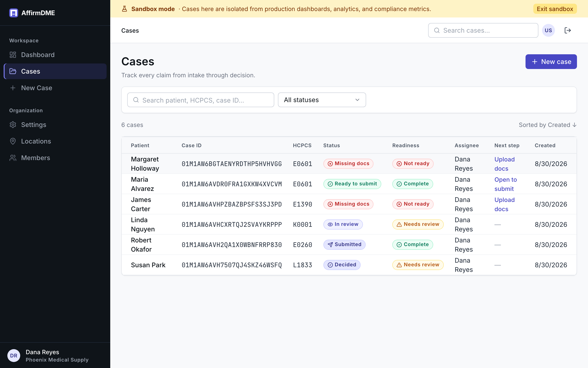Click Exit sandbox button
The height and width of the screenshot is (368, 588).
click(555, 9)
